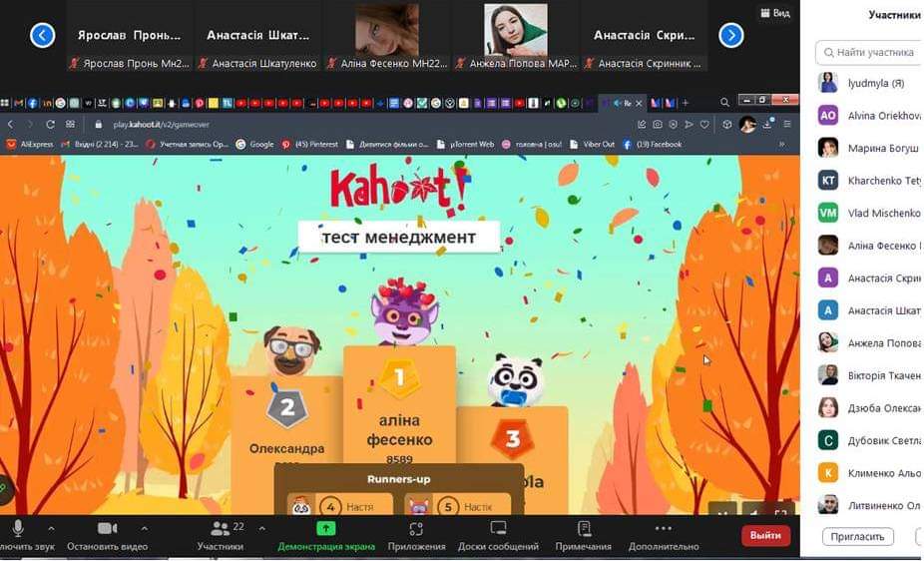This screenshot has width=924, height=561.
Task: Select participant Alvina Oriekhova
Action: tap(870, 116)
